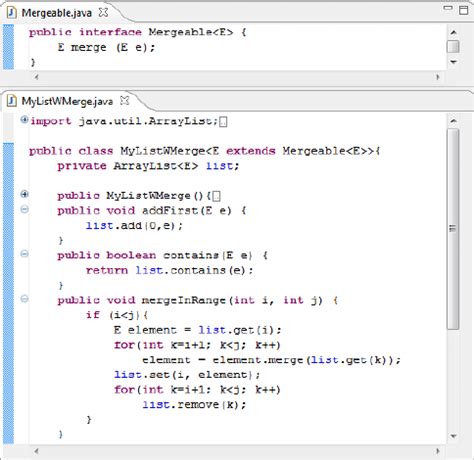Click 'Mergeable<E>' in the interface declaration

point(191,32)
